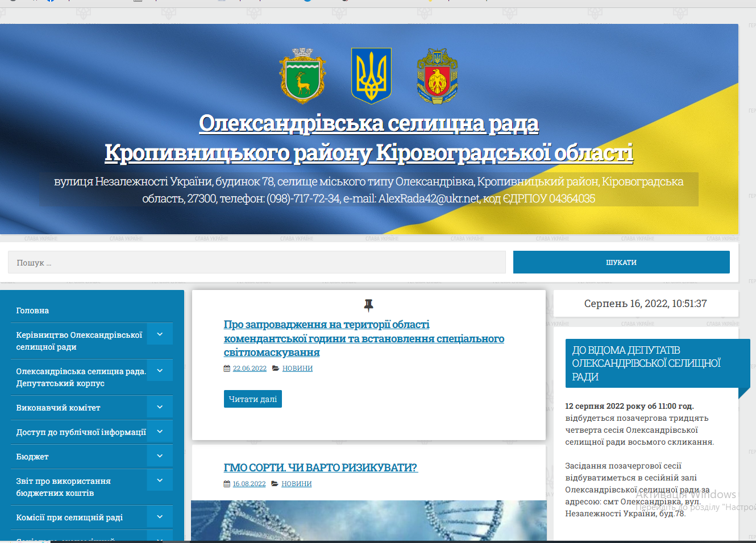Click the DNA helix post image
The image size is (756, 543).
[369, 520]
